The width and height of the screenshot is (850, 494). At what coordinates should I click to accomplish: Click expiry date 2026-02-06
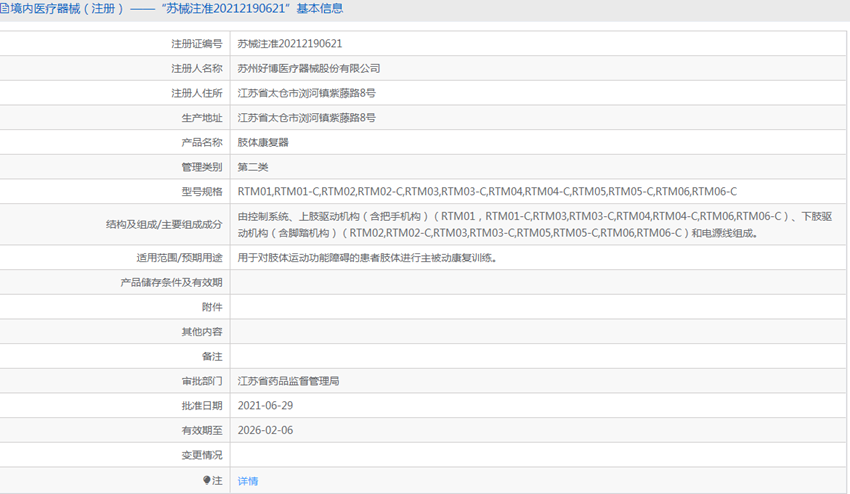pos(265,431)
